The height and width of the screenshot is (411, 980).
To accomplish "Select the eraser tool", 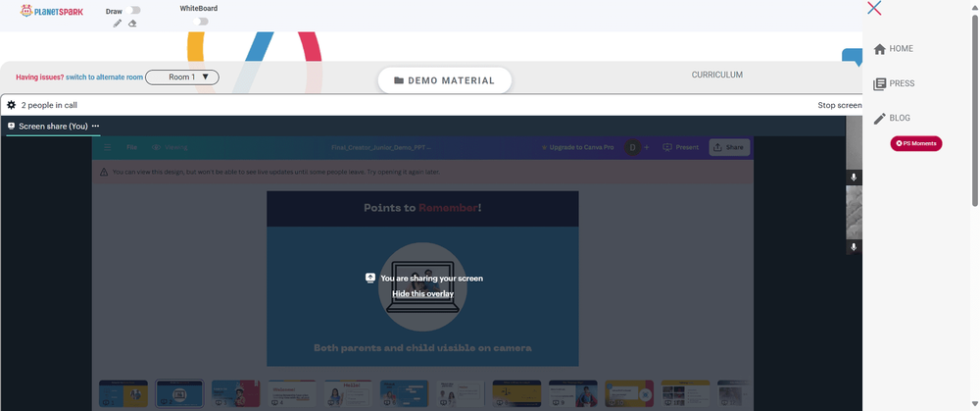I will coord(132,24).
